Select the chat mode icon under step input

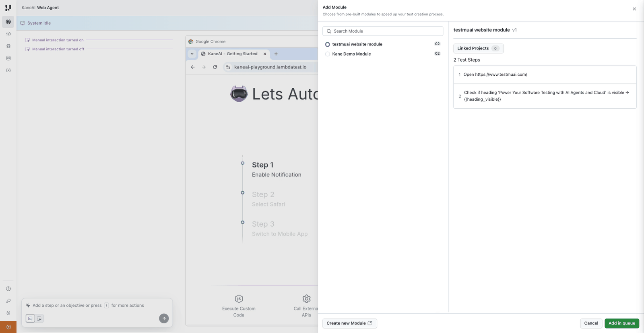(30, 319)
